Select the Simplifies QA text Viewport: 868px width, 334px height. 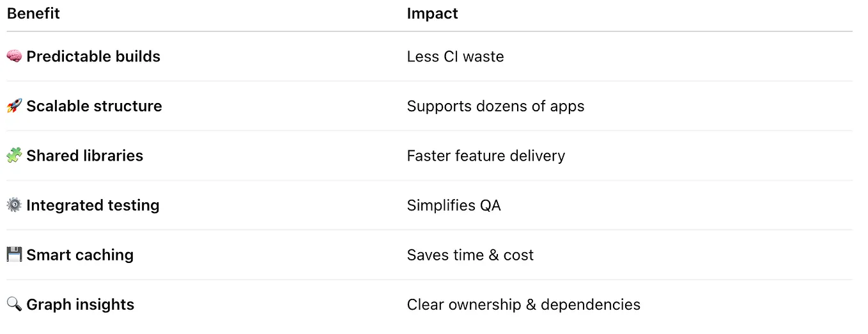(454, 205)
